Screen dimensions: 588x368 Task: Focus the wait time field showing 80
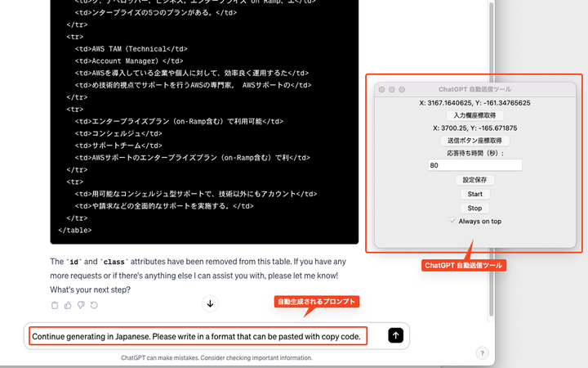[474, 165]
